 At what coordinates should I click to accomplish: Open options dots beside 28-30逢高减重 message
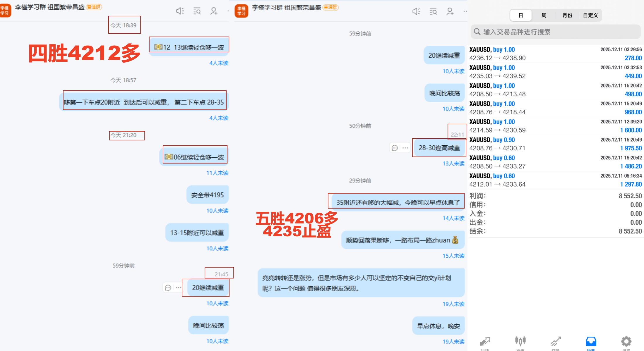tap(405, 148)
